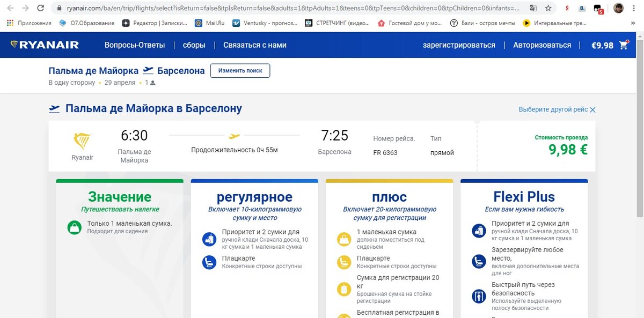Click 29 апреля date text
Image resolution: width=644 pixels, height=318 pixels.
point(120,83)
